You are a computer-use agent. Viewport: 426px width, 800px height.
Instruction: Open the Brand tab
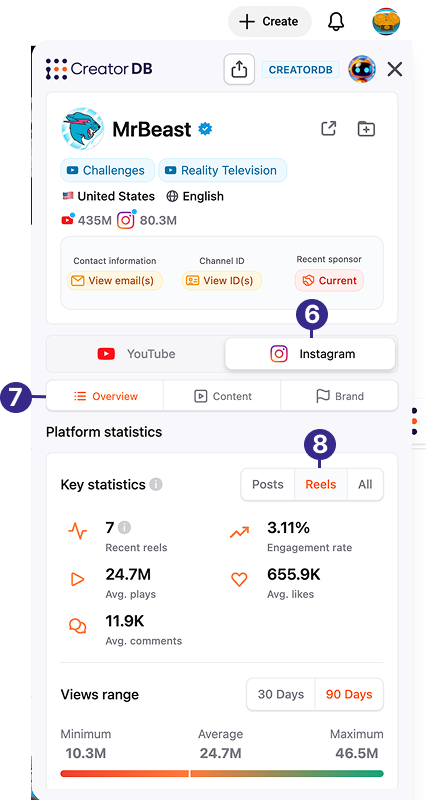pos(339,396)
